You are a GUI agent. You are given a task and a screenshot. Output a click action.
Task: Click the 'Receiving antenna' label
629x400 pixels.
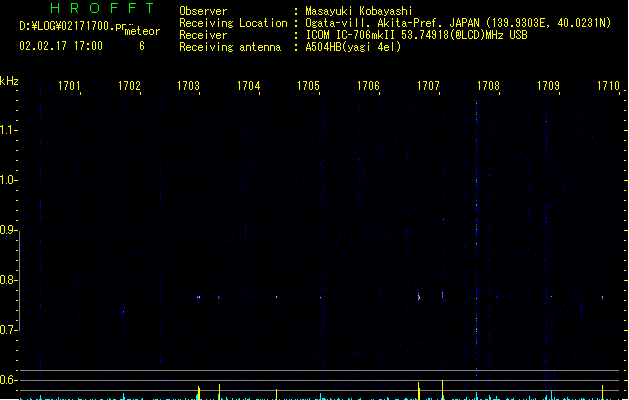(230, 47)
